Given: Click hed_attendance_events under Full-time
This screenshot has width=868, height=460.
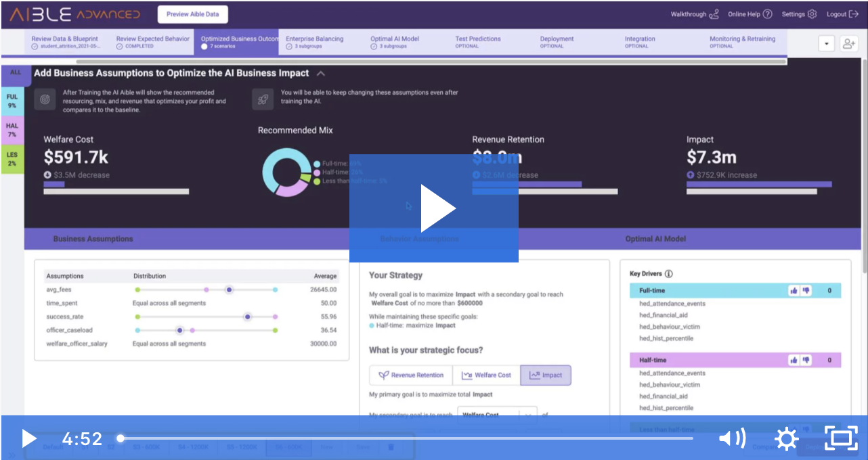Looking at the screenshot, I should pos(672,304).
